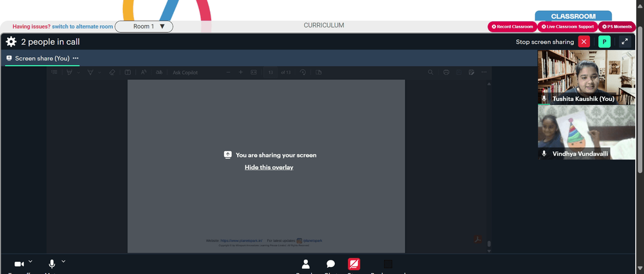
Task: Select Vindhya Vundavalli video thumbnail
Action: (x=586, y=133)
